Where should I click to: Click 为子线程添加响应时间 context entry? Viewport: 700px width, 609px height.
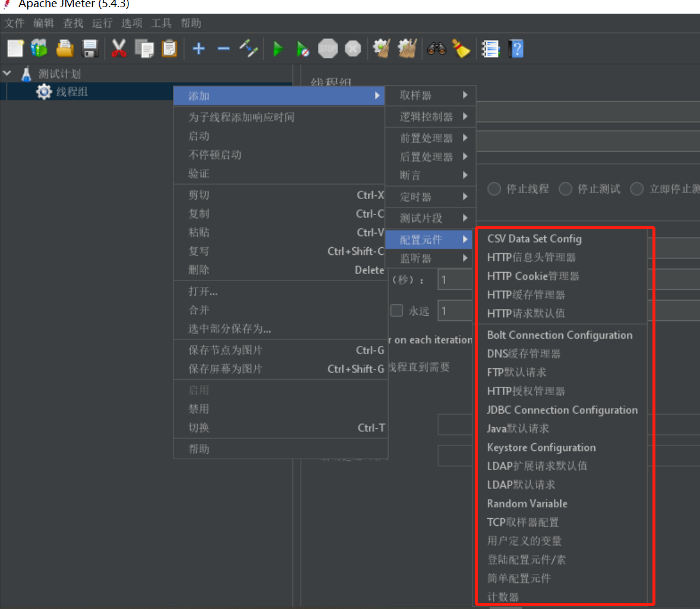point(280,118)
